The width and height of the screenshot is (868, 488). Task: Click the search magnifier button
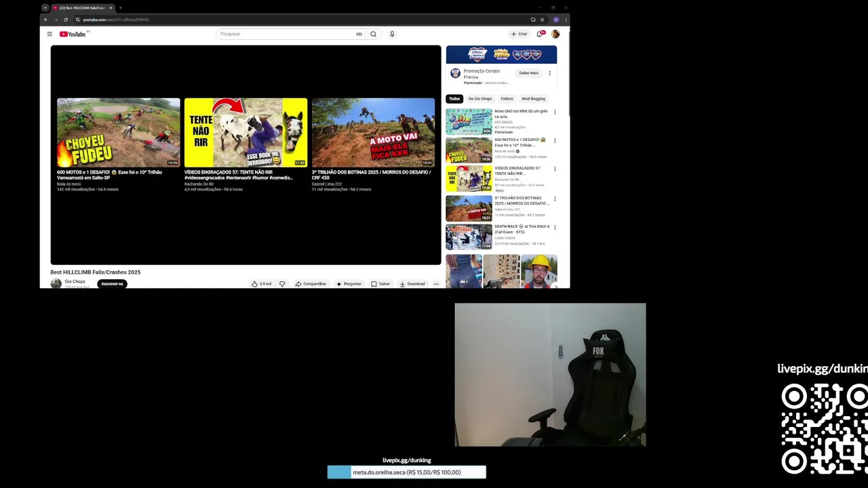point(373,34)
